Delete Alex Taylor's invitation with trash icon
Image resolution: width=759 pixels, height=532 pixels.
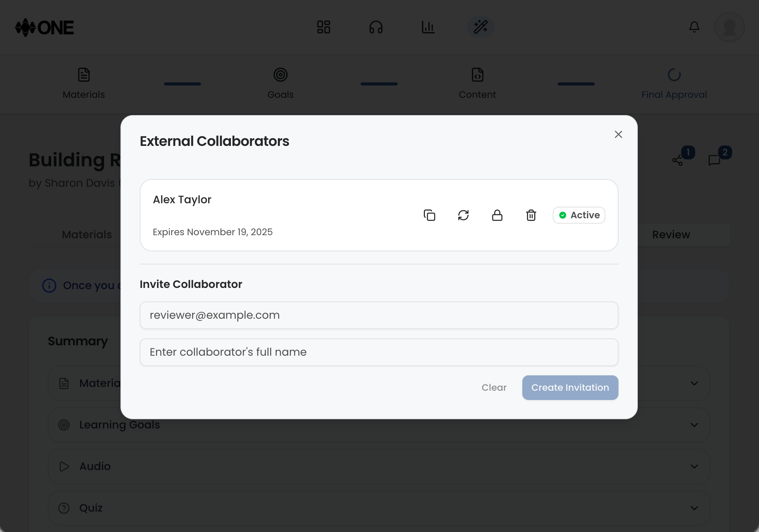coord(531,215)
